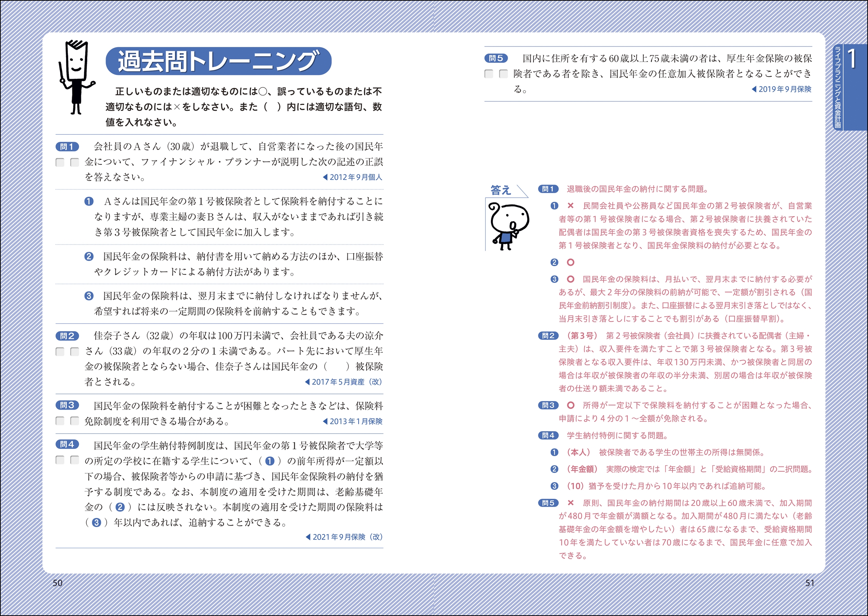The width and height of the screenshot is (868, 616).
Task: Click the triangle marker before 2021年9月保険（改）
Action: click(x=308, y=537)
